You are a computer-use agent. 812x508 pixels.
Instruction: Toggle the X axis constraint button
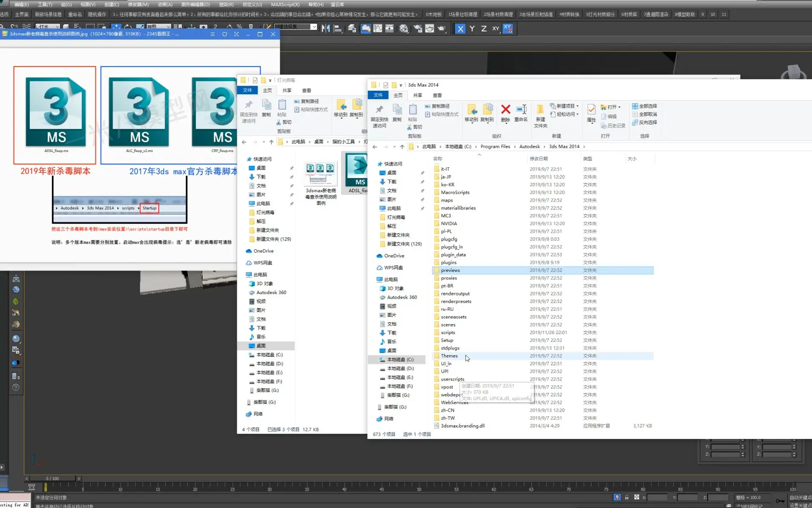[x=460, y=29]
